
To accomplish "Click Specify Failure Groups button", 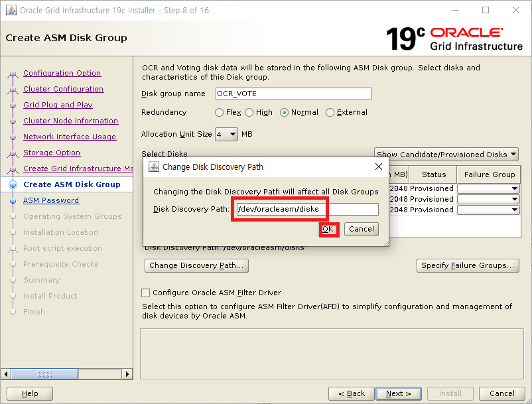I will (468, 265).
